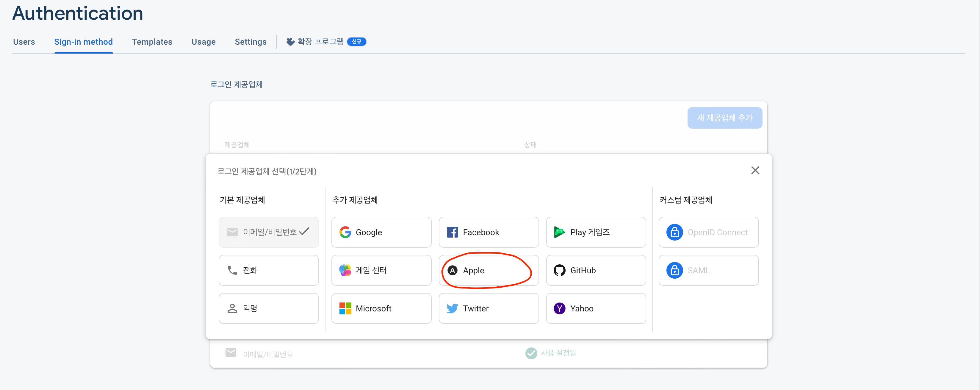The width and height of the screenshot is (980, 390).
Task: Click the Facebook logo icon
Action: pyautogui.click(x=452, y=232)
